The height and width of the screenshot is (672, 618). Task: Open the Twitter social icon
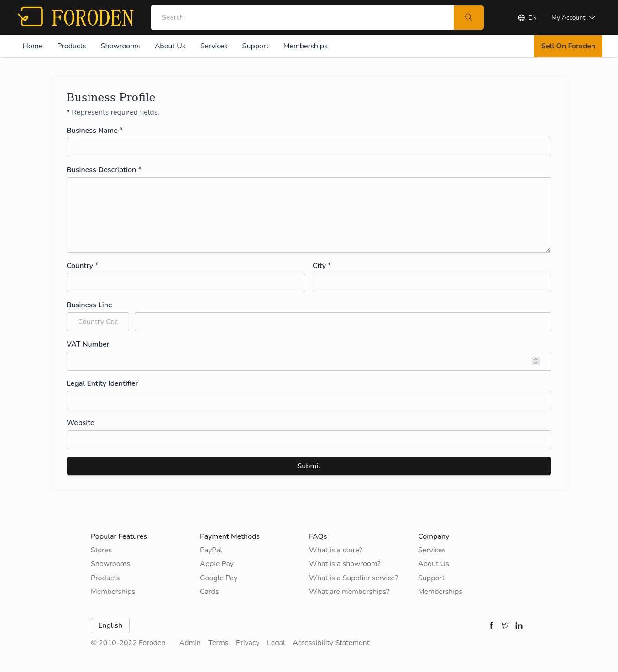[x=505, y=625]
